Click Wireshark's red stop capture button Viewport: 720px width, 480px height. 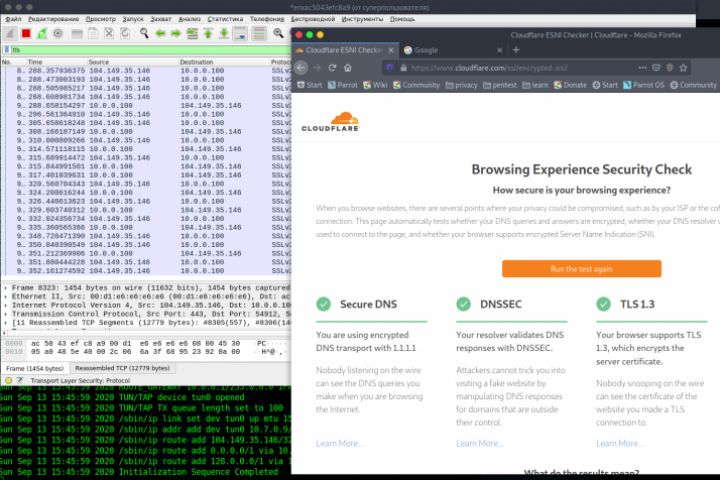(x=26, y=34)
